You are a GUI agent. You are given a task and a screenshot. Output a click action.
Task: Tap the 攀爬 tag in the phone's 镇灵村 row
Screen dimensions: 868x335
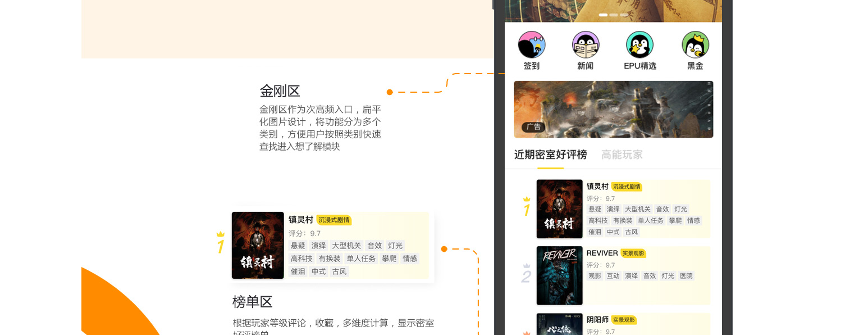(x=675, y=220)
